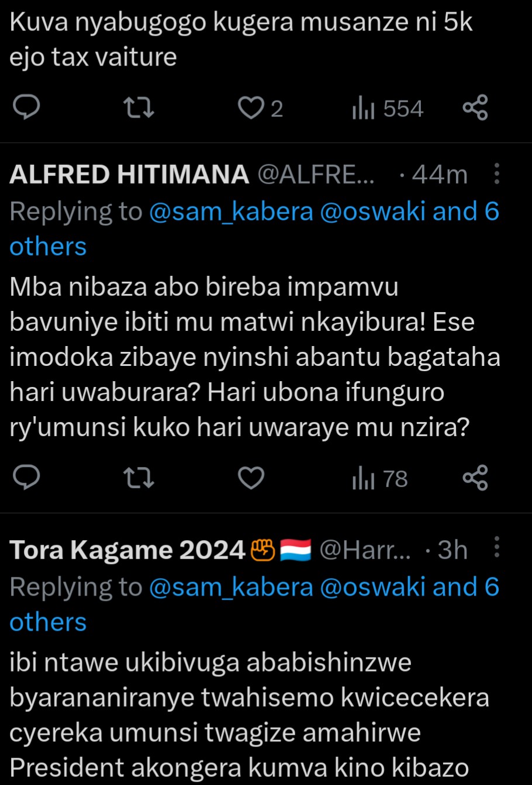Share the Nyabugogo taxi fare tweet

(475, 108)
